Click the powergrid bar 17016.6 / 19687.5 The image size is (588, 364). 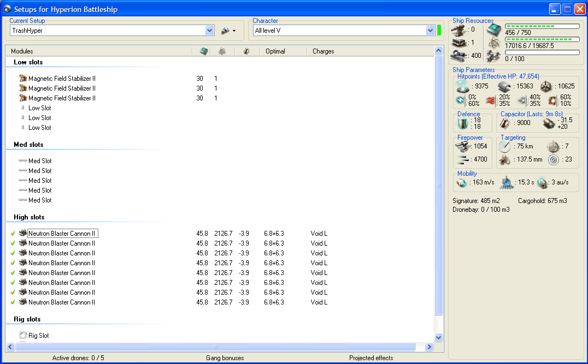[542, 39]
